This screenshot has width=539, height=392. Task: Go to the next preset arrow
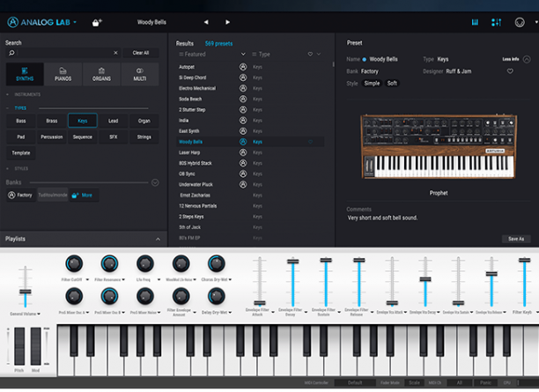click(227, 22)
